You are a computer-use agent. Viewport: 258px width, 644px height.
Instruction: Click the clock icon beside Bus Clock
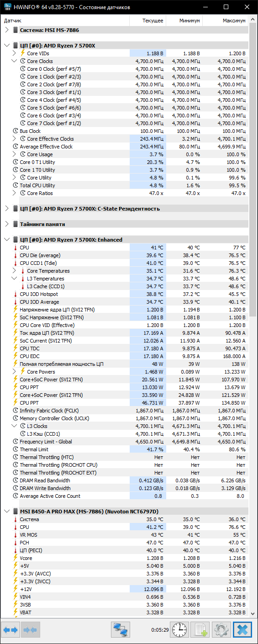click(x=16, y=131)
